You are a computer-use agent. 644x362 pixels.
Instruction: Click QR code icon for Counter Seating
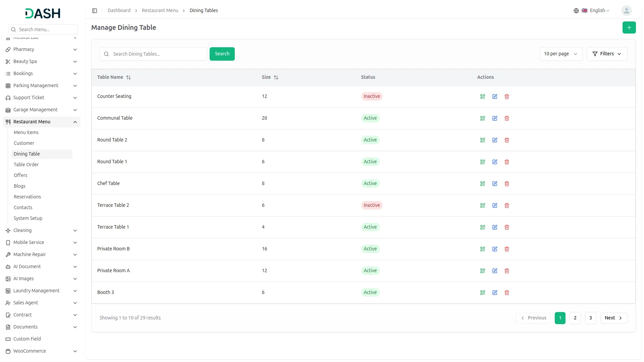tap(482, 97)
